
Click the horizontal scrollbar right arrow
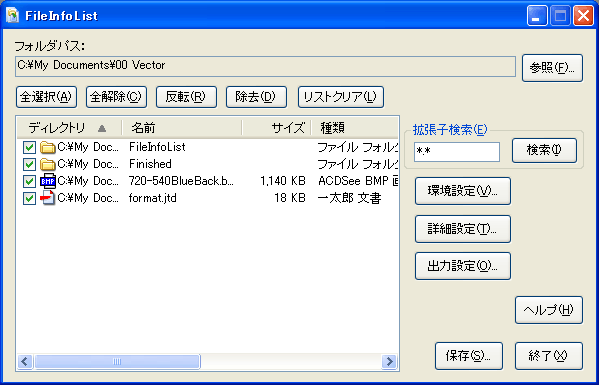tap(389, 361)
